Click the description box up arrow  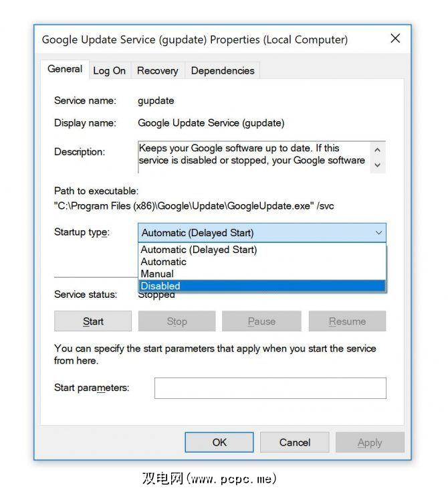[378, 150]
